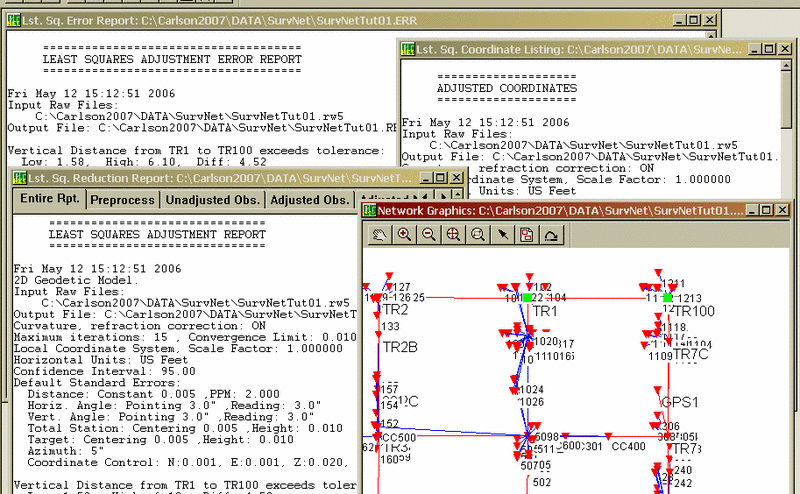This screenshot has width=800, height=494.
Task: Select the Pan hand tool in Network Graphics
Action: click(379, 235)
